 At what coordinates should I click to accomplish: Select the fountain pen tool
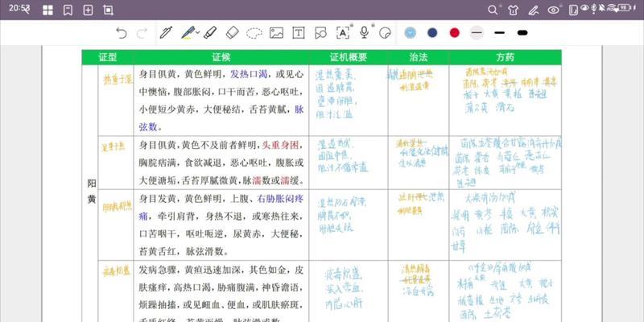[x=188, y=33]
